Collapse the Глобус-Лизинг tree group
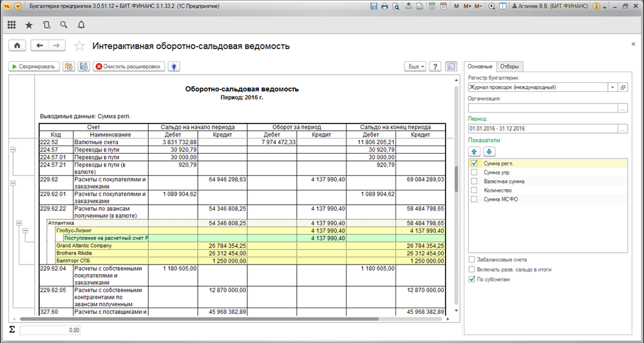The width and height of the screenshot is (644, 343). [x=26, y=230]
